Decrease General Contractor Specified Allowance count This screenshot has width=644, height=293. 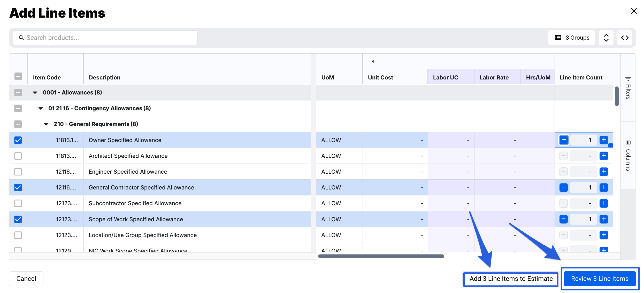coord(563,187)
